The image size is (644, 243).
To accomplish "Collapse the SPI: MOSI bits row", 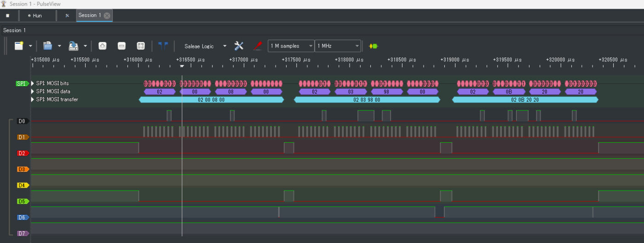I will 33,83.
